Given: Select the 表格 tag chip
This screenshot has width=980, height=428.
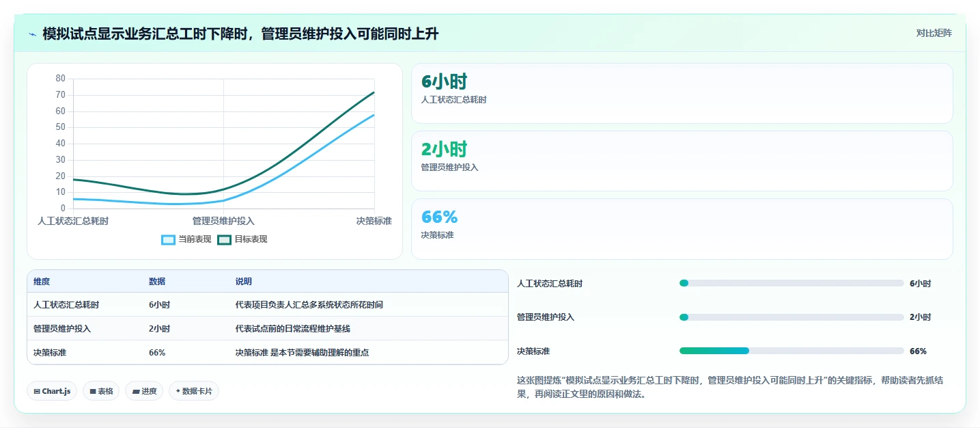Looking at the screenshot, I should (101, 391).
